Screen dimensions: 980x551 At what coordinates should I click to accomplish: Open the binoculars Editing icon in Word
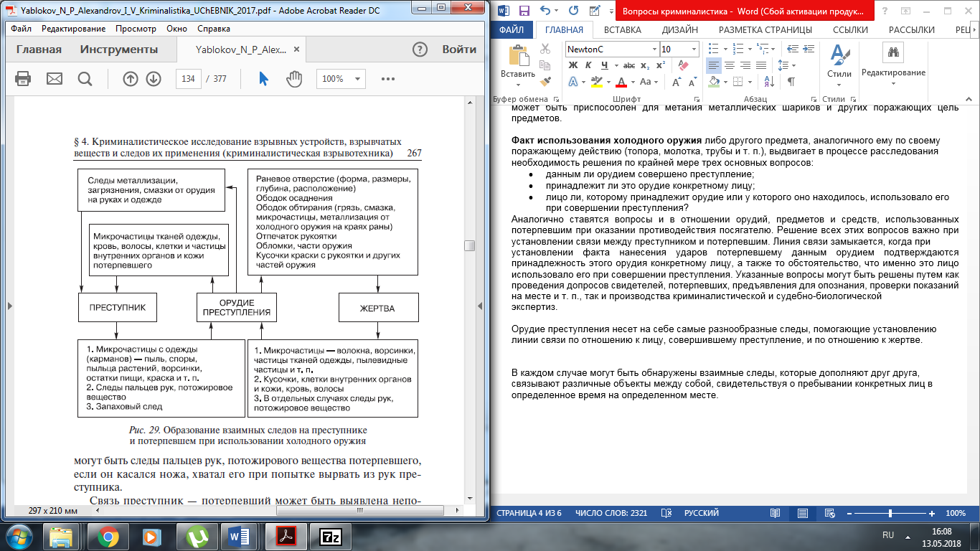tap(893, 52)
